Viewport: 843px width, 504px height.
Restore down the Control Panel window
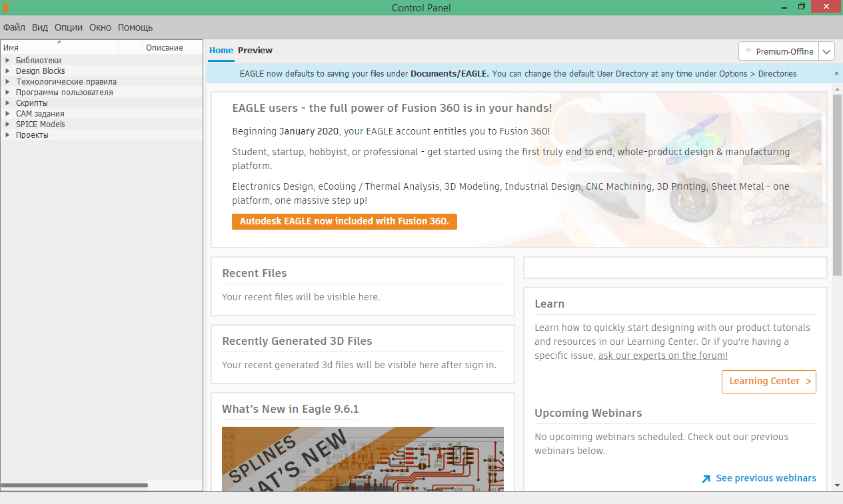(802, 6)
